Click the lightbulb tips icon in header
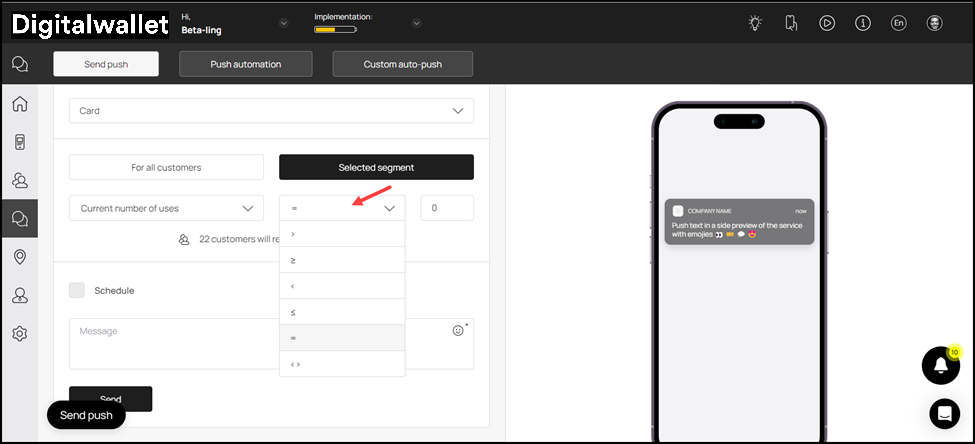 click(x=755, y=24)
